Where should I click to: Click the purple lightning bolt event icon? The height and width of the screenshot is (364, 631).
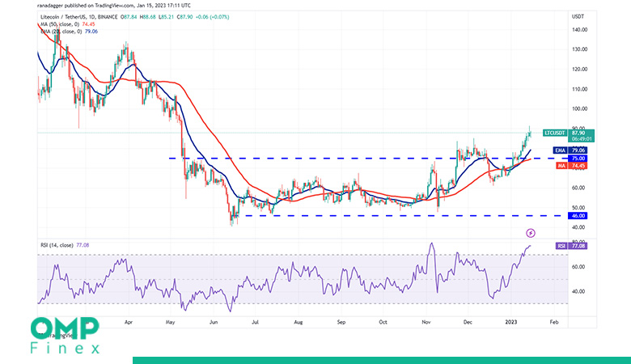(x=531, y=233)
